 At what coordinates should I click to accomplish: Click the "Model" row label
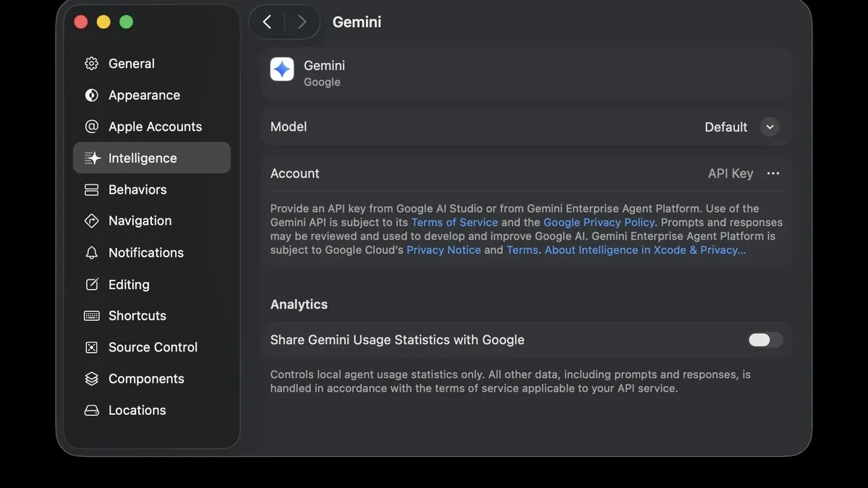click(289, 127)
